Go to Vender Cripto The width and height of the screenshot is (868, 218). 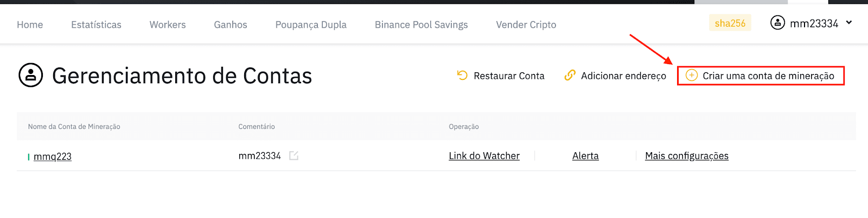[526, 24]
